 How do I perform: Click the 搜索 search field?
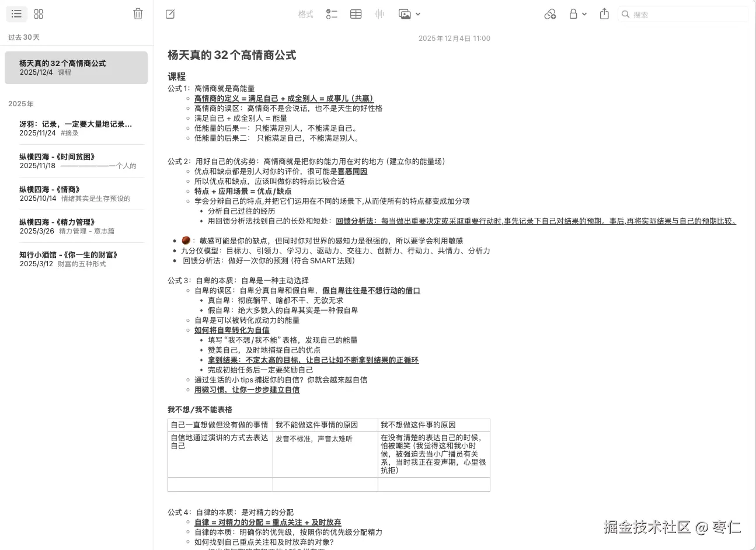click(683, 13)
